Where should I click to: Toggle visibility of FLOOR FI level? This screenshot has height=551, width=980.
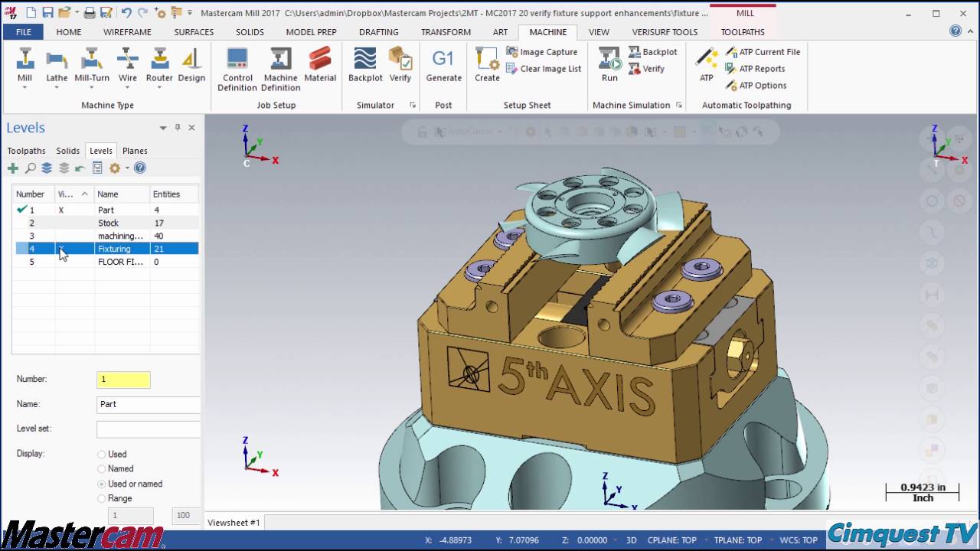pyautogui.click(x=74, y=262)
